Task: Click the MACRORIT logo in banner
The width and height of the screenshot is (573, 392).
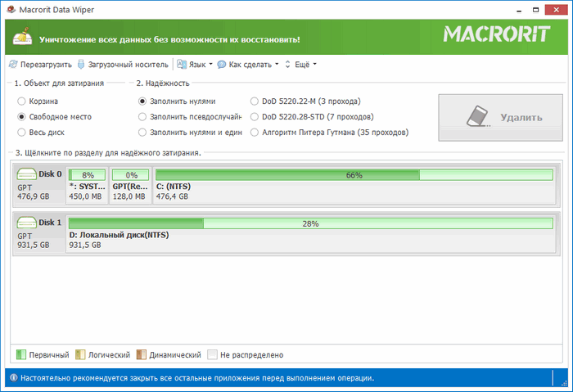Action: click(497, 34)
